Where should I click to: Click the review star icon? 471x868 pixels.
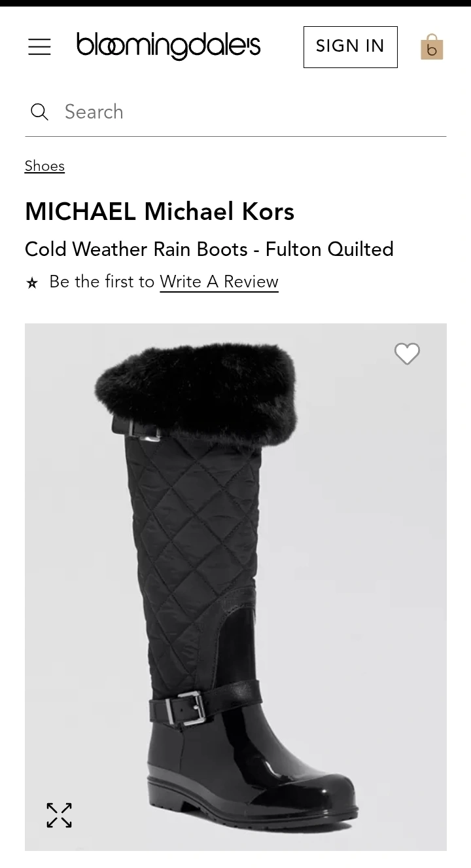pos(31,283)
